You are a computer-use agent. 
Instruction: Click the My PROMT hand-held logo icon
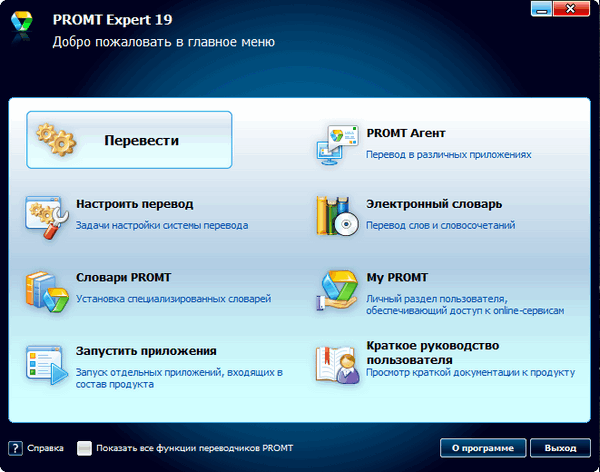[338, 290]
